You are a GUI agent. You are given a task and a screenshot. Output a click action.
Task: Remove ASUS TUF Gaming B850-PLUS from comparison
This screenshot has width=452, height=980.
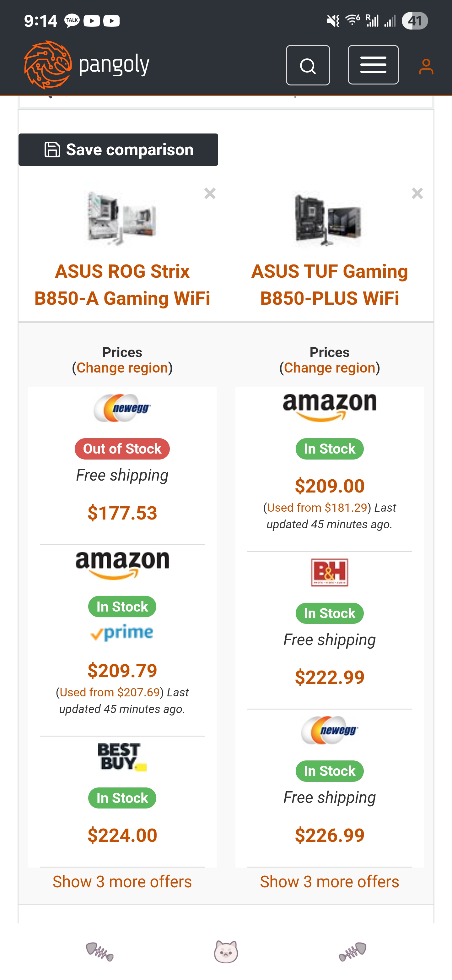pos(417,193)
